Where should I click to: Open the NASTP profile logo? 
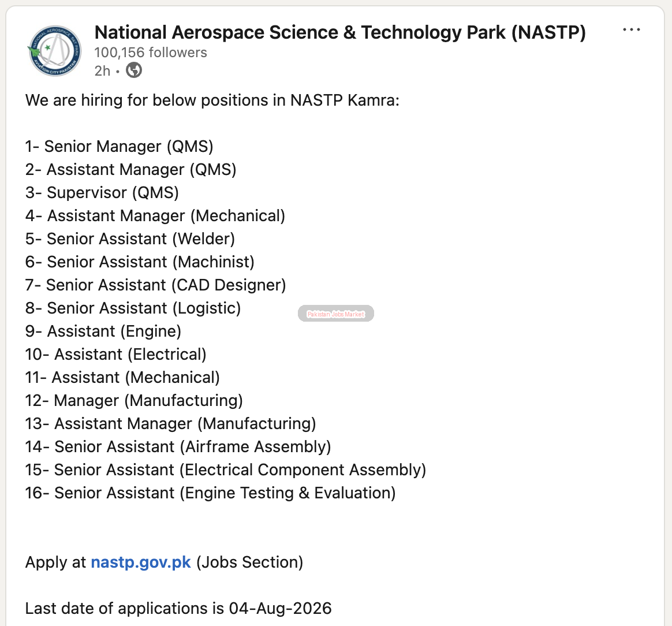[54, 51]
